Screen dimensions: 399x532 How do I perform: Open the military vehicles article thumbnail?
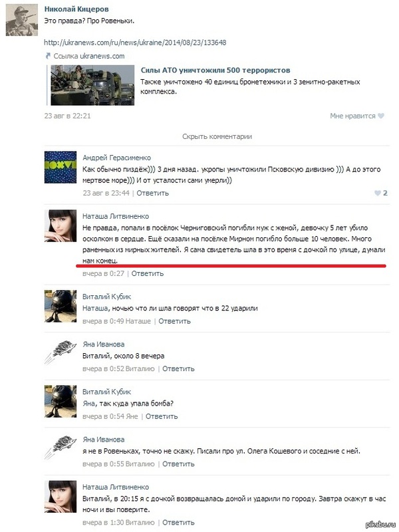(x=92, y=85)
